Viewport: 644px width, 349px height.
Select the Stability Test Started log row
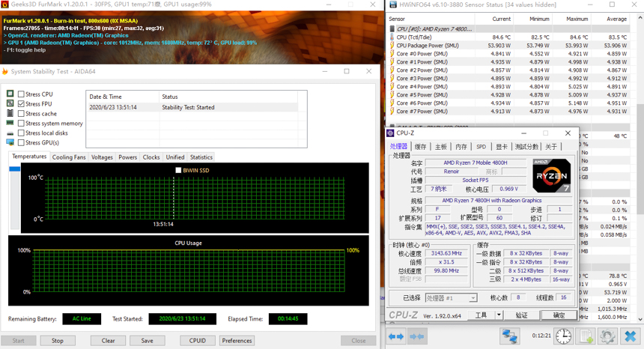pyautogui.click(x=196, y=107)
